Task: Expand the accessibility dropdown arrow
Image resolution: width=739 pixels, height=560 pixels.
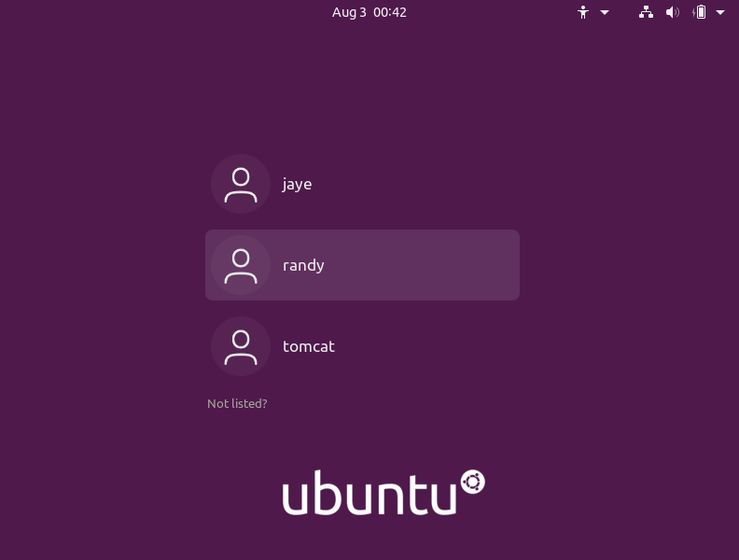Action: 605,13
